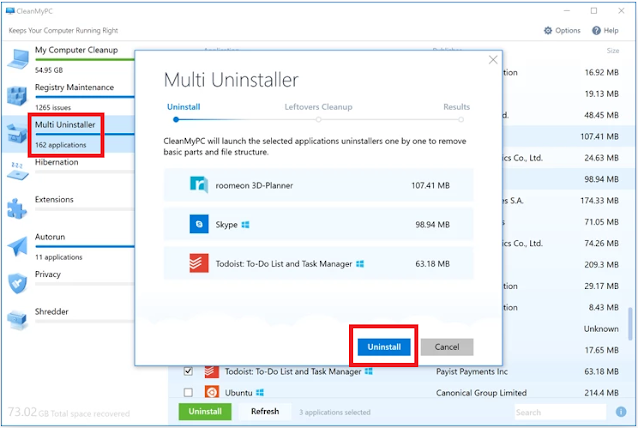Click the 1265 issues label
638x428 pixels.
[53, 107]
